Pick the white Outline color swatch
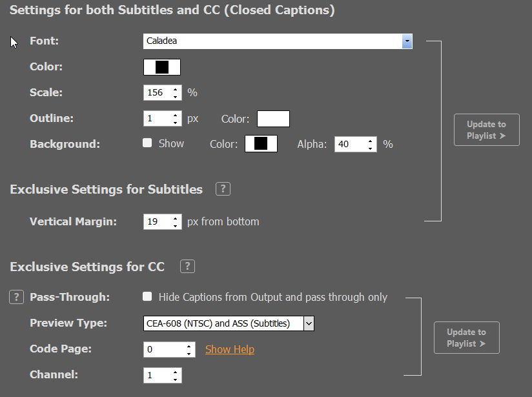This screenshot has height=397, width=532. point(273,119)
